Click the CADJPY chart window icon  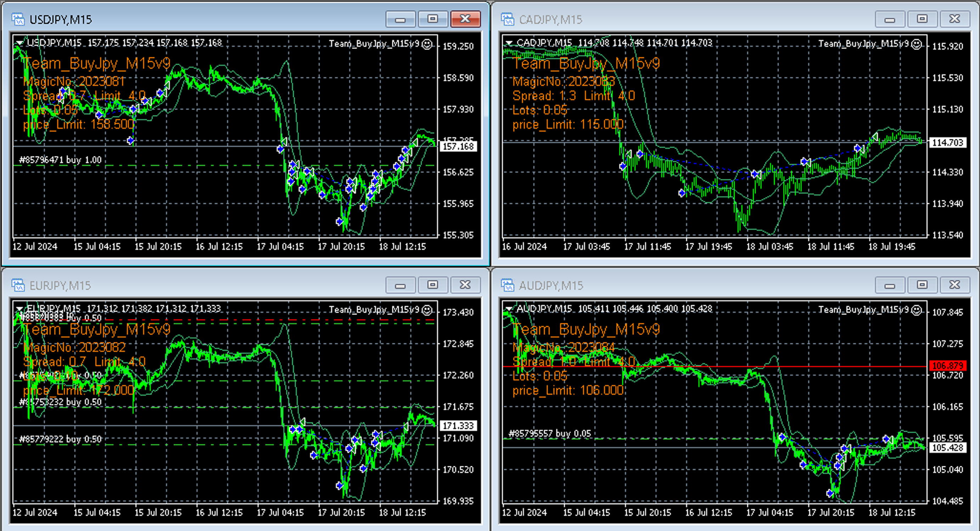(x=507, y=19)
